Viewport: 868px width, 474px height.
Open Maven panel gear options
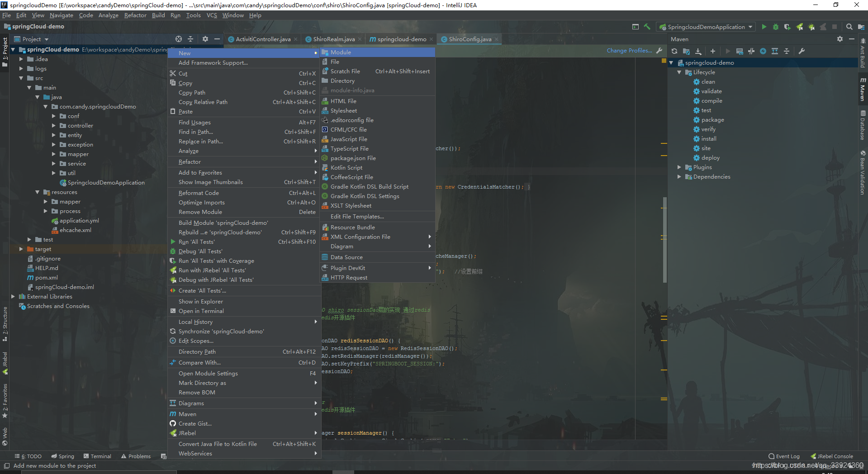click(840, 39)
